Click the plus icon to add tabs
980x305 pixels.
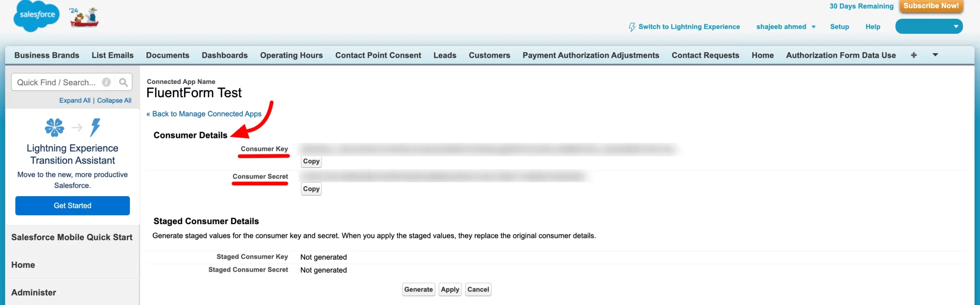pyautogui.click(x=914, y=55)
